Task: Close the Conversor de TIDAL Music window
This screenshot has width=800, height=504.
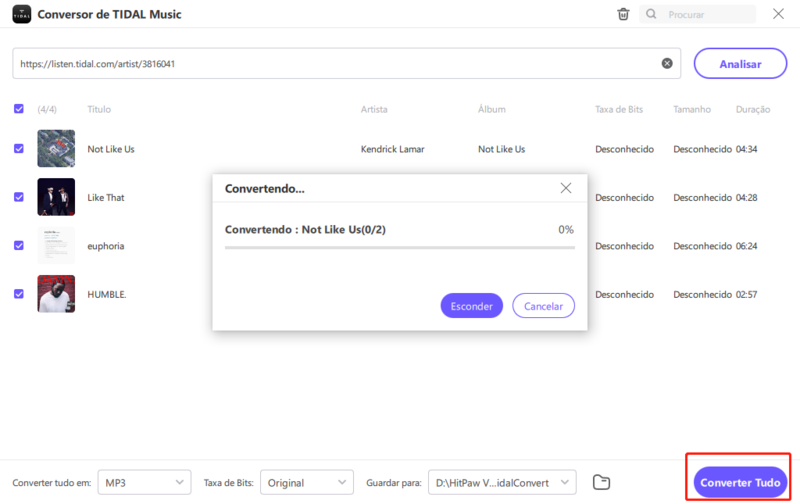Action: click(x=778, y=14)
